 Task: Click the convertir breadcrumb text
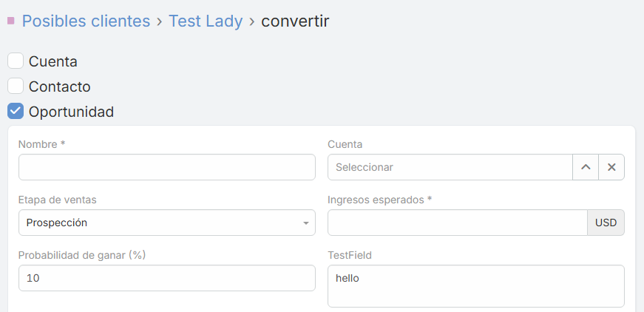click(295, 21)
